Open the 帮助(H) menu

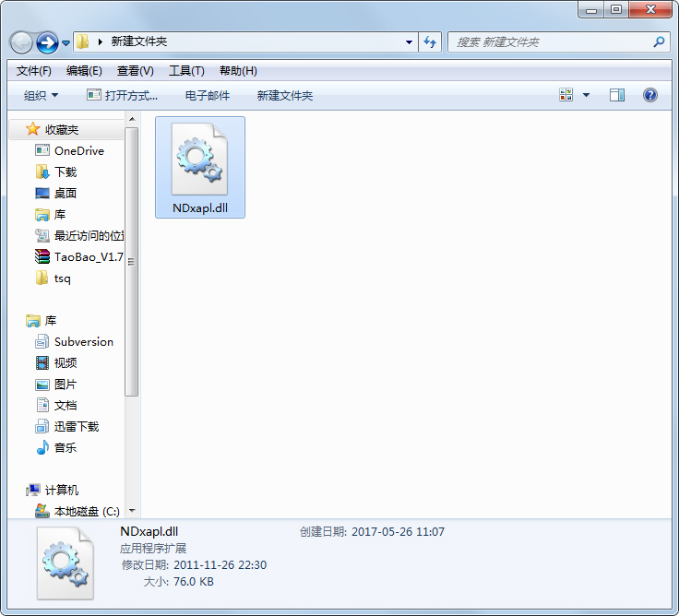pos(238,71)
